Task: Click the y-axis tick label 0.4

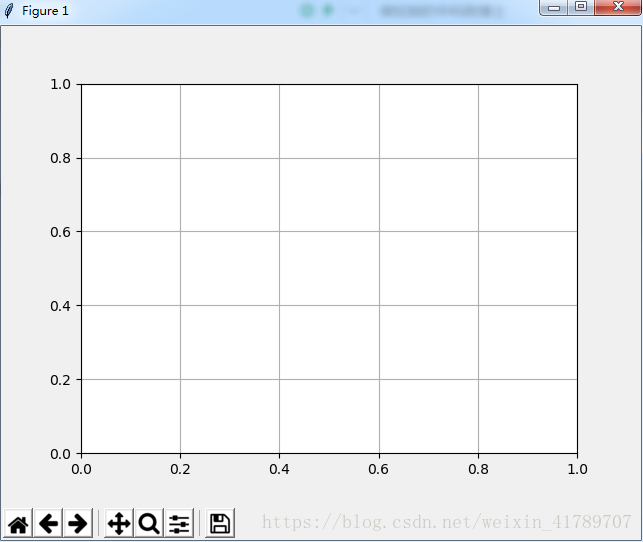Action: 60,306
